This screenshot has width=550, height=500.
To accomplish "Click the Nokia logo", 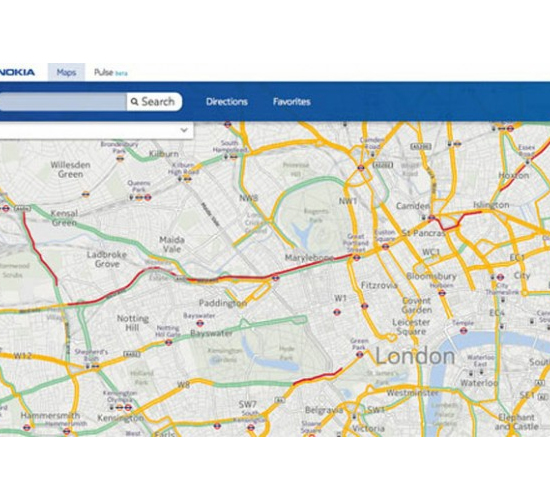I will coord(17,72).
